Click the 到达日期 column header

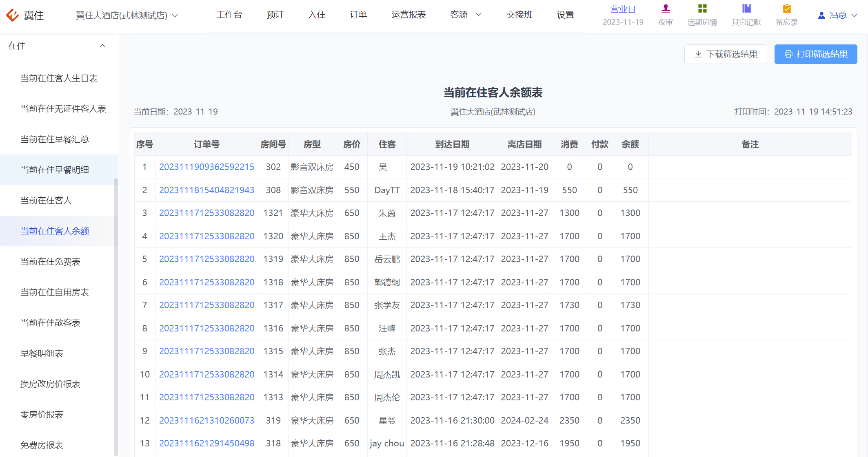point(452,144)
